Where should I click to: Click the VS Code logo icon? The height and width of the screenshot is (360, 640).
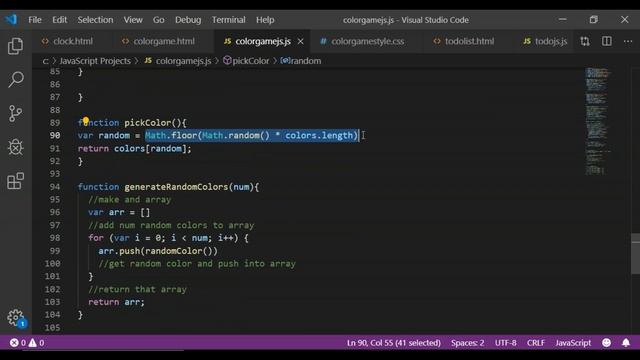[x=11, y=20]
